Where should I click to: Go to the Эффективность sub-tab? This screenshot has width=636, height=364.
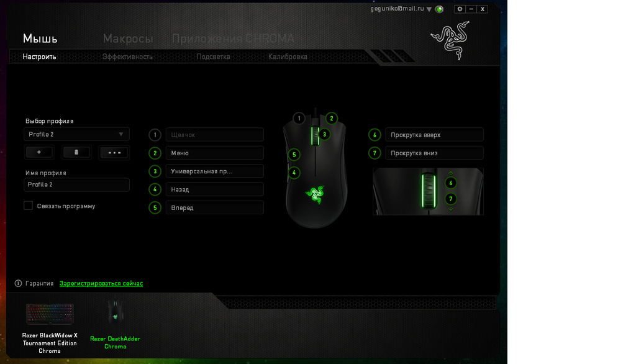click(127, 57)
